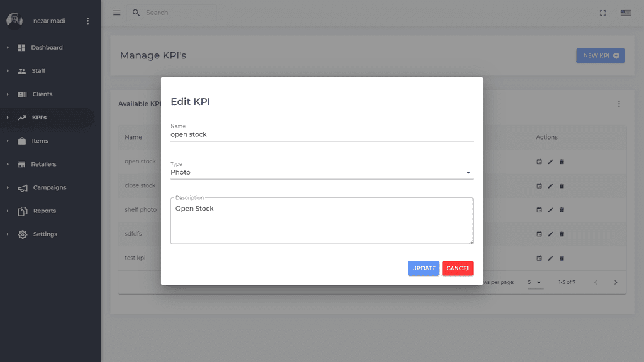Open Staff section in sidebar
The image size is (644, 362).
click(x=38, y=71)
